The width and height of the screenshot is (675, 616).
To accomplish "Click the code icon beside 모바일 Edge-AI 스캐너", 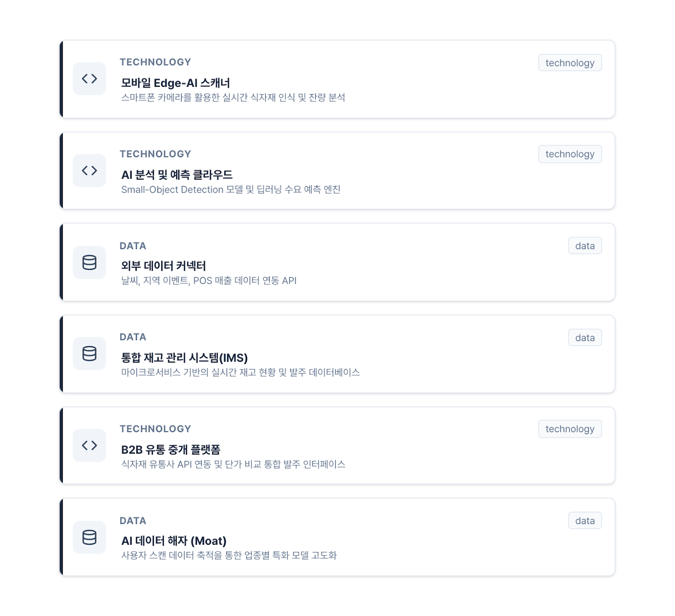I will pos(89,79).
